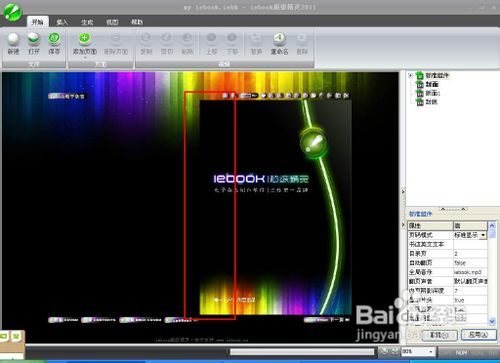Open the 页码模式 标准显示 dropdown
The height and width of the screenshot is (363, 500).
483,235
